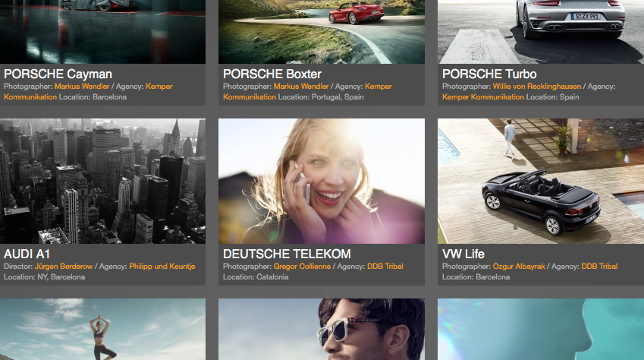Viewport: 644px width, 360px height.
Task: Click 'Location: Barcelona' under PORSCHE Cayman
Action: pyautogui.click(x=93, y=97)
